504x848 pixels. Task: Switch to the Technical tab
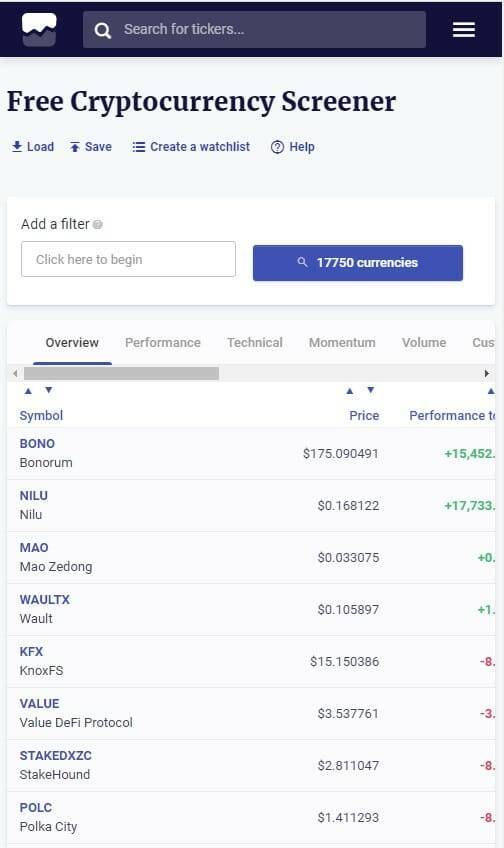[x=255, y=342]
